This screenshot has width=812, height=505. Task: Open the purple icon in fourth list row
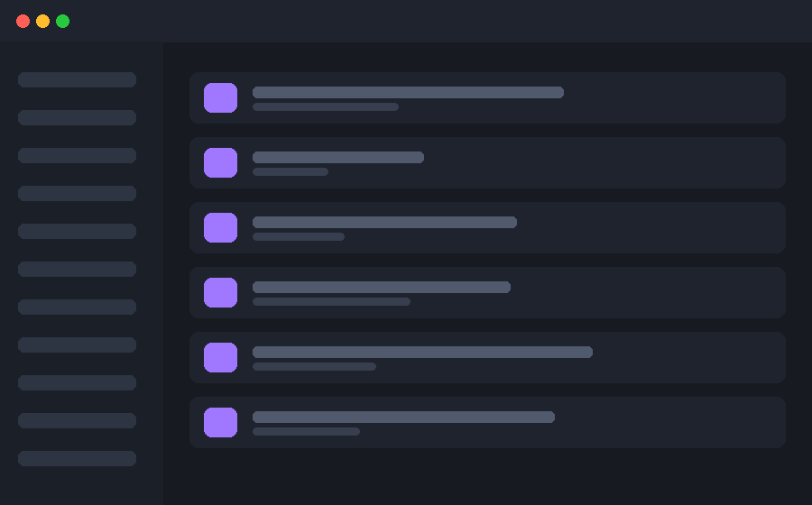click(221, 292)
